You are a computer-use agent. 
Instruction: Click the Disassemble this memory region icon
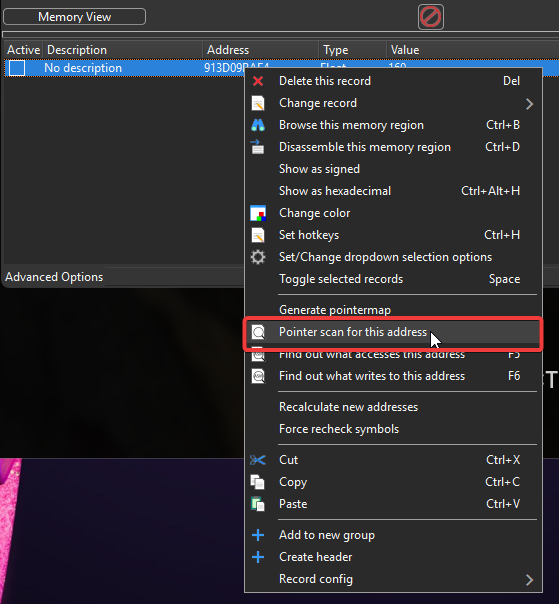(257, 147)
